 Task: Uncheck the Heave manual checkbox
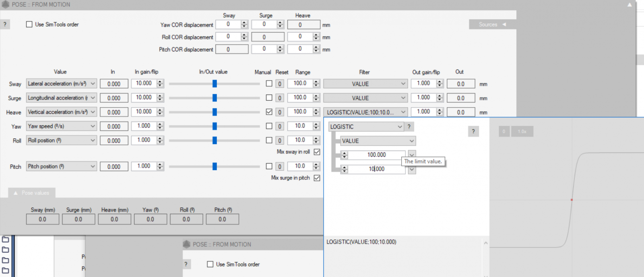(x=269, y=112)
